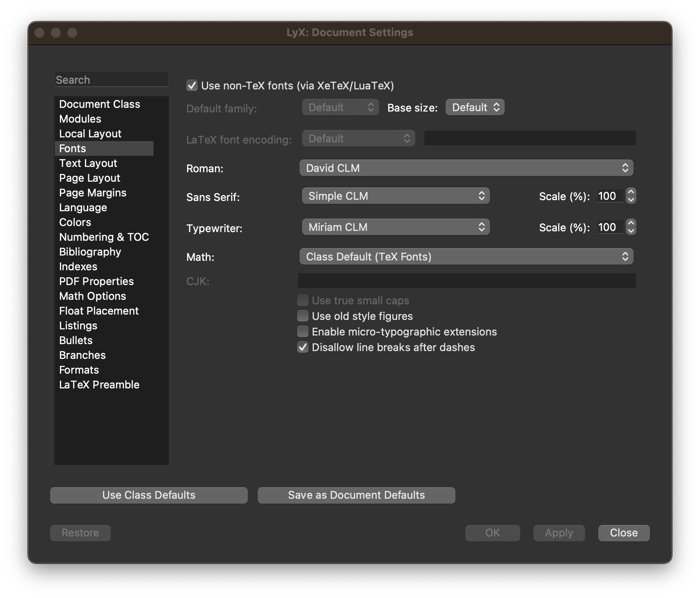700x598 pixels.
Task: Select Document Class in the settings list
Action: (104, 104)
